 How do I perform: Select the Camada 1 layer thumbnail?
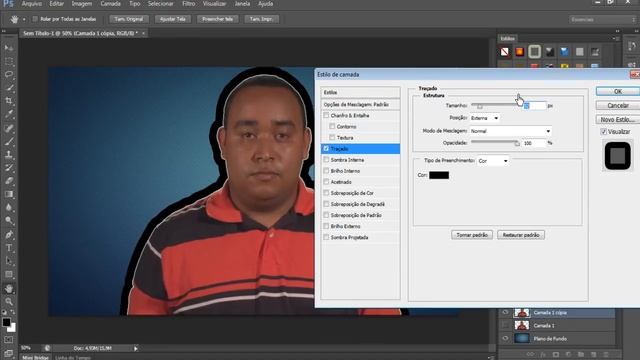tap(522, 325)
